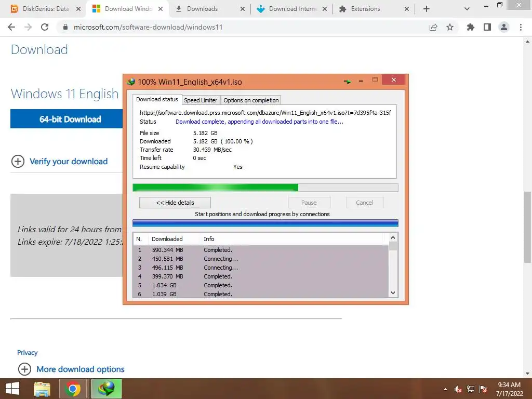Click the download URL text in IDM
Image resolution: width=532 pixels, height=399 pixels.
pyautogui.click(x=265, y=113)
